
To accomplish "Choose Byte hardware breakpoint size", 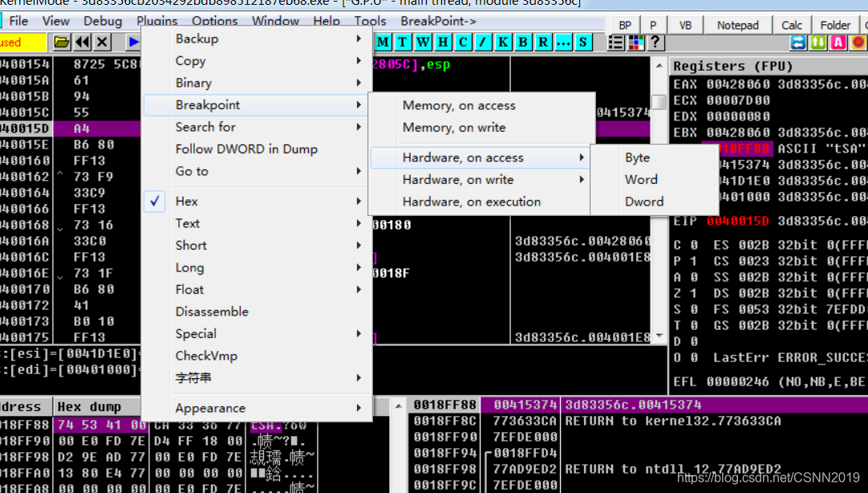I will tap(655, 157).
